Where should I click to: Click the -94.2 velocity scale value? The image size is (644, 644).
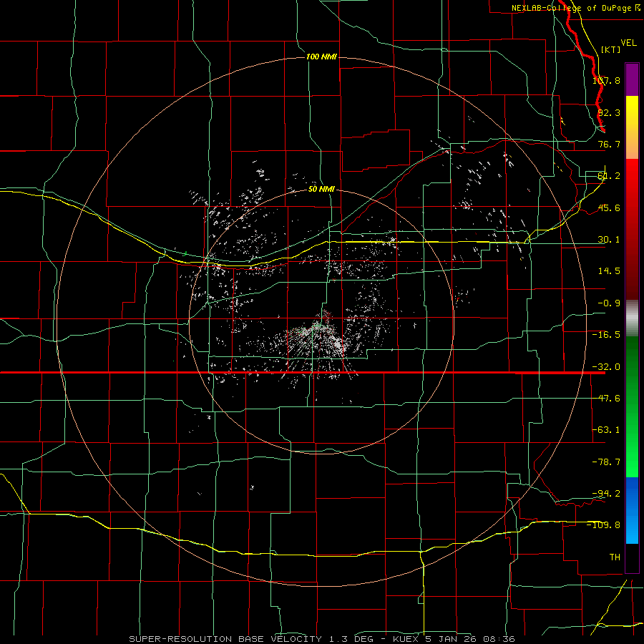coord(606,493)
